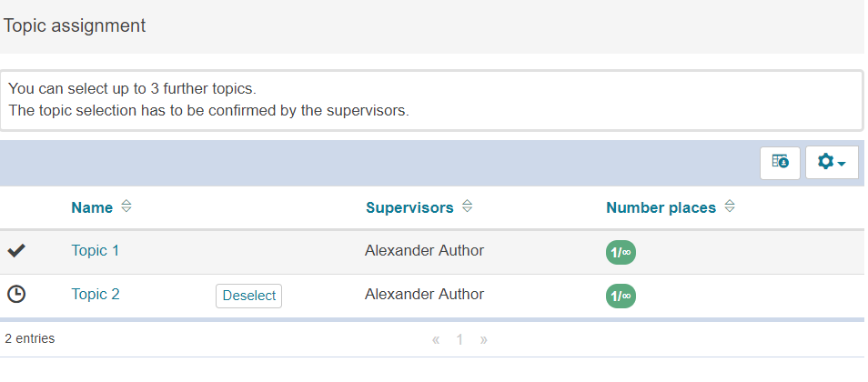
Task: Deselect Topic 2
Action: 248,296
